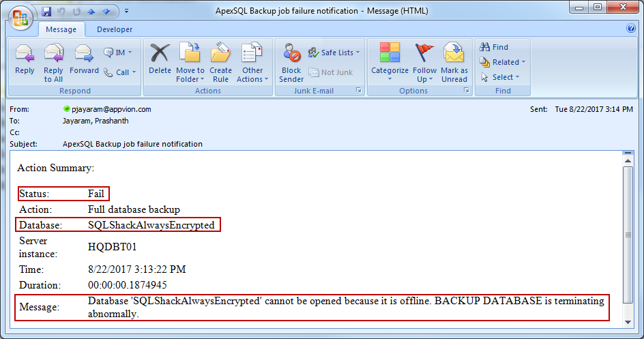Open Junk E-mail options dialog launcher

[x=359, y=90]
